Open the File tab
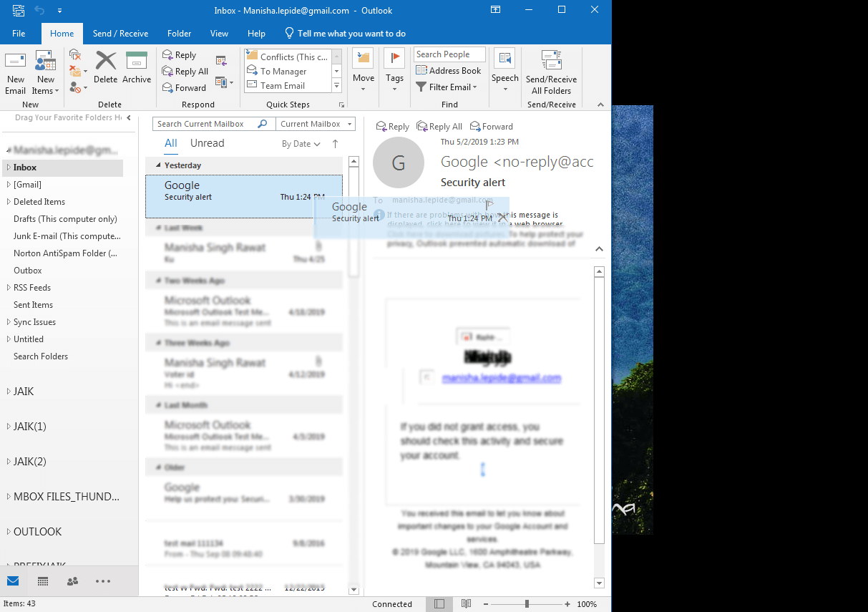The width and height of the screenshot is (868, 612). pos(19,34)
